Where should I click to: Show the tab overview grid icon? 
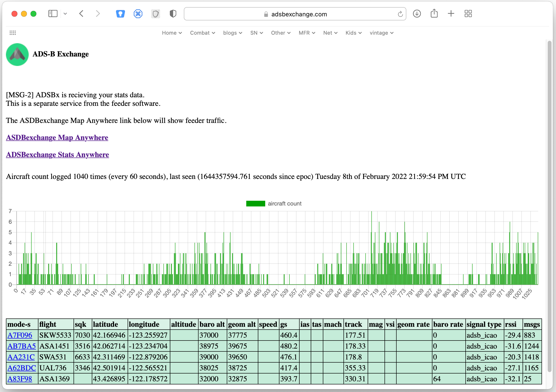coord(468,14)
